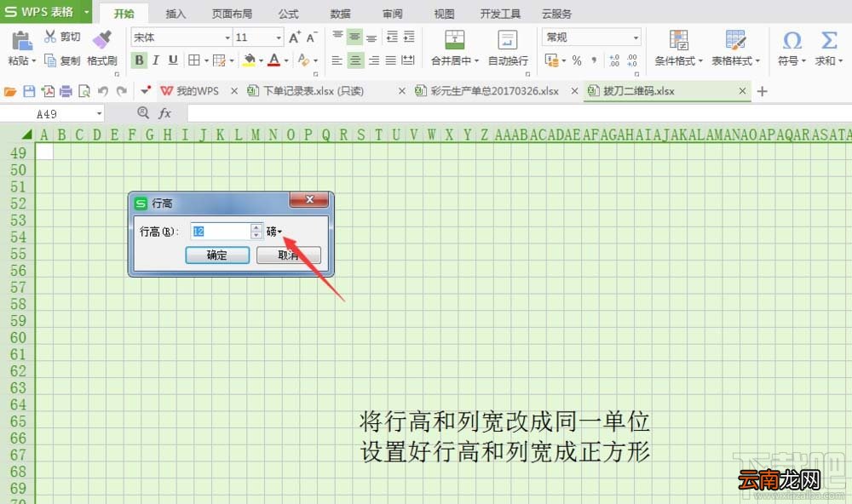The width and height of the screenshot is (852, 504).
Task: Click the draw border table icon
Action: tap(219, 60)
